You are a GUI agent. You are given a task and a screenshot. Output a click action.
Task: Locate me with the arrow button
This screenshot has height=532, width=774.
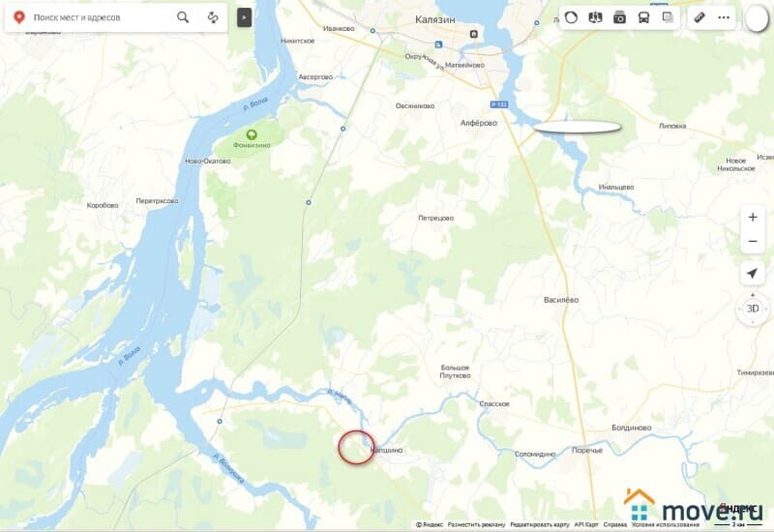[753, 273]
